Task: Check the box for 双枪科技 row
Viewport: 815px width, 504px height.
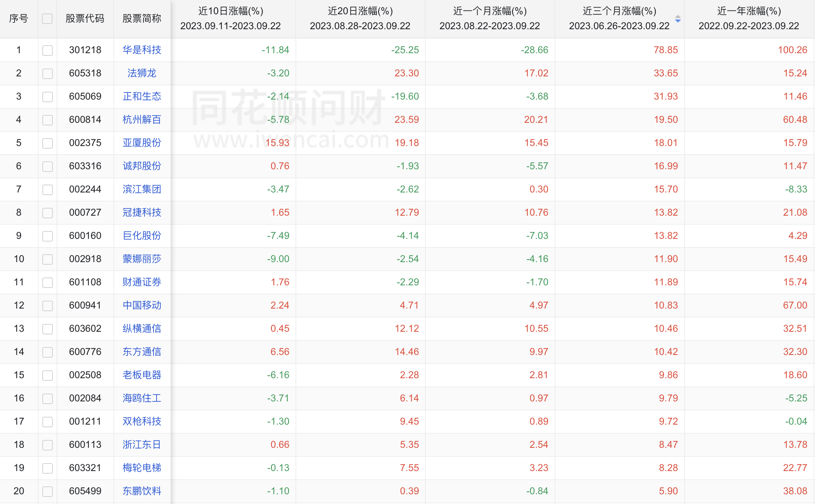Action: click(48, 422)
